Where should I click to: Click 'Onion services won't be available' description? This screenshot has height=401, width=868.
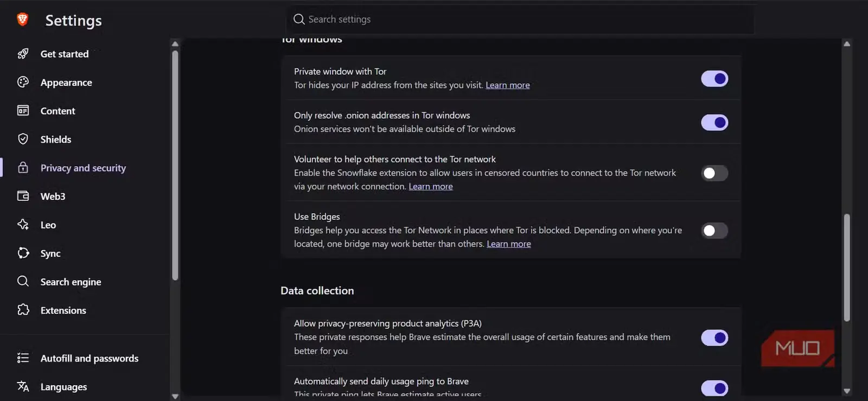point(405,129)
